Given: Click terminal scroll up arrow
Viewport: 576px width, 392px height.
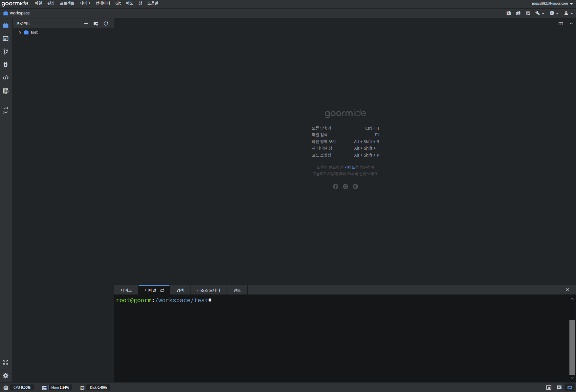Looking at the screenshot, I should click(x=572, y=299).
